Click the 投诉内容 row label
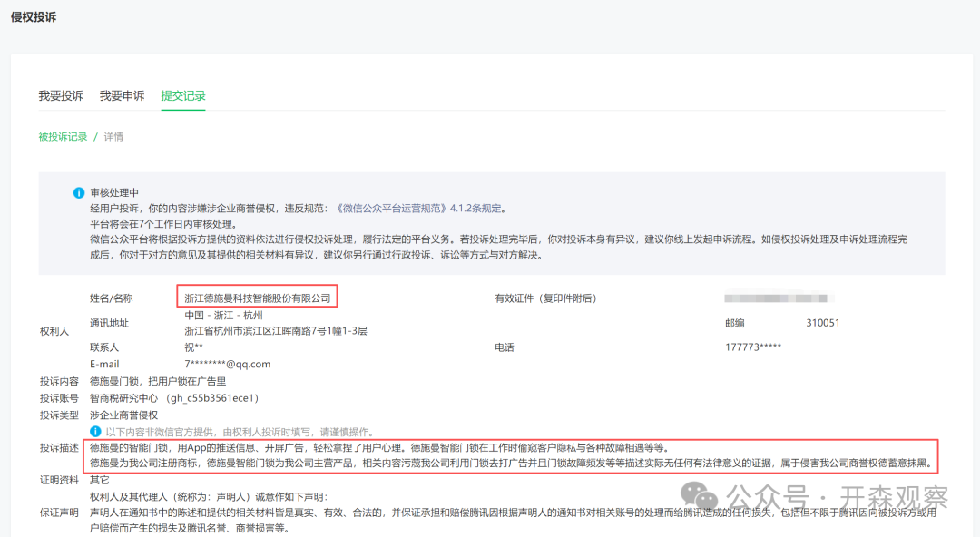This screenshot has height=537, width=980. click(59, 381)
